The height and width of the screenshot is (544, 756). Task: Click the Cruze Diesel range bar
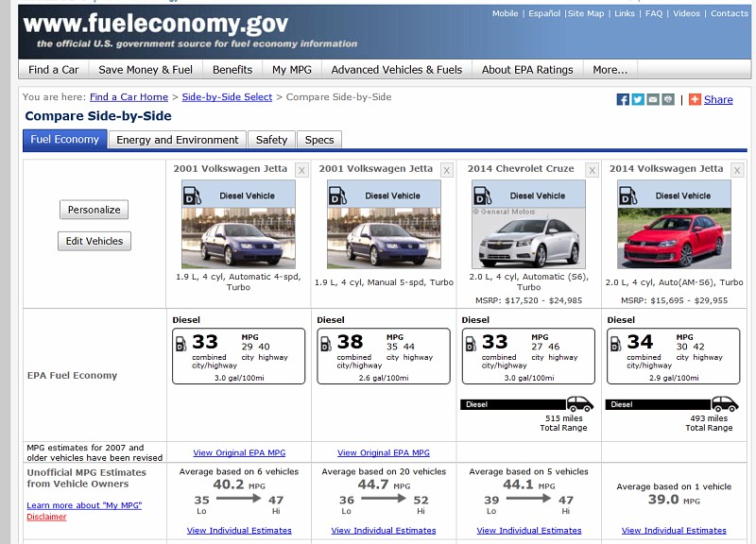click(x=513, y=404)
